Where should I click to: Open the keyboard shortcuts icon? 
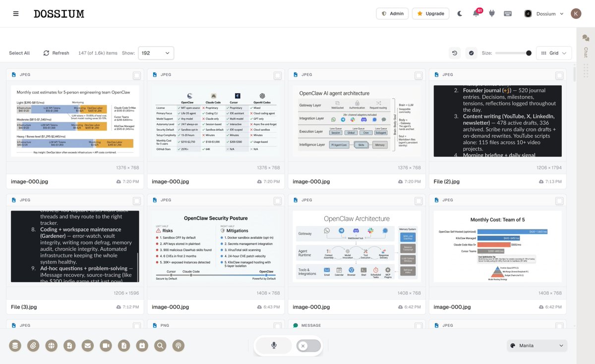click(x=508, y=14)
